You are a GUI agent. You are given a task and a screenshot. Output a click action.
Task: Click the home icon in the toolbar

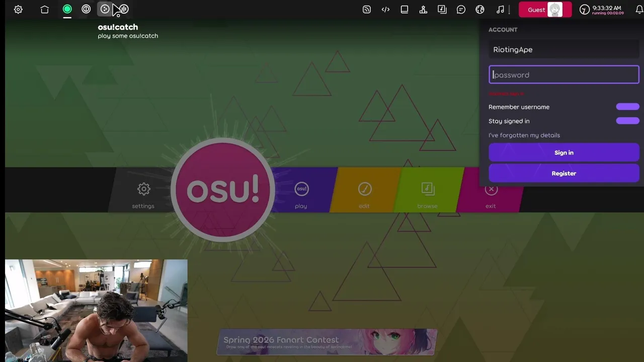point(45,10)
